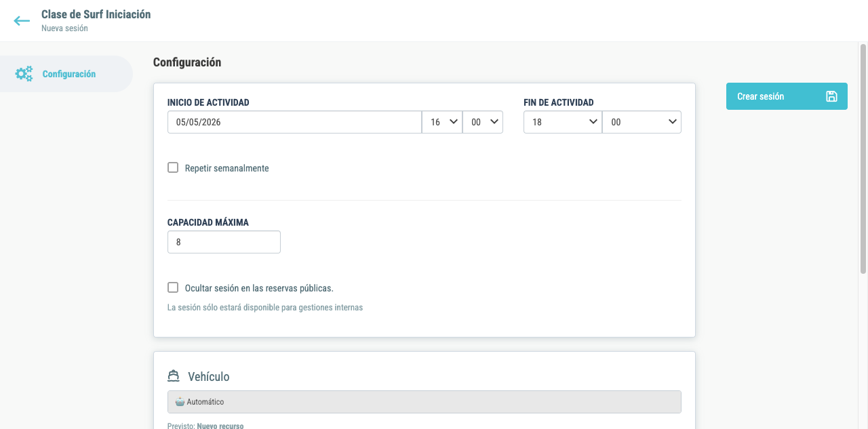
Task: Click the Vehículo section heading
Action: pos(209,377)
